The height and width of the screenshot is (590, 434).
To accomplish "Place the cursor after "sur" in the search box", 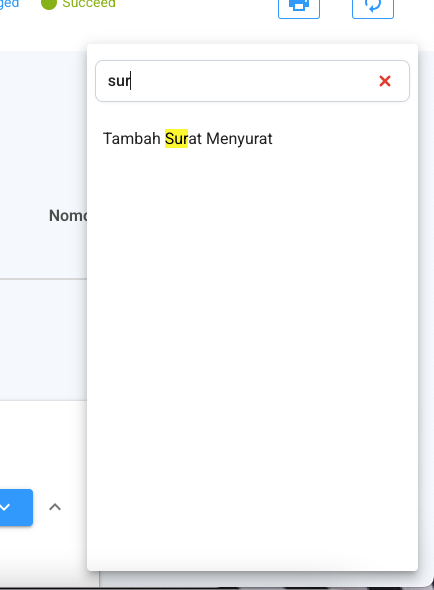I will pyautogui.click(x=131, y=81).
